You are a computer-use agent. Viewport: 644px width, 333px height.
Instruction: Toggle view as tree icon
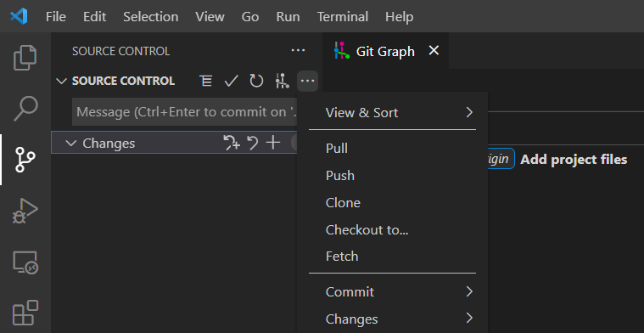coord(206,81)
